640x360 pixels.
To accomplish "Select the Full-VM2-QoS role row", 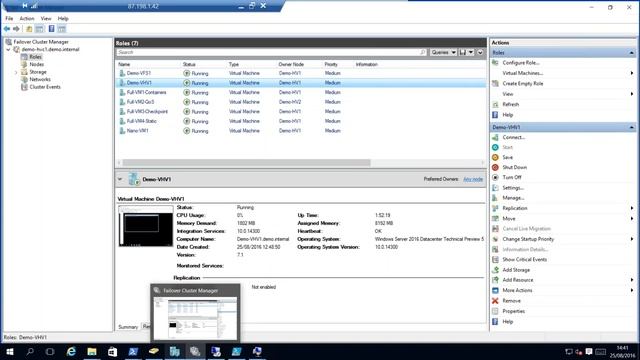I will [301, 102].
